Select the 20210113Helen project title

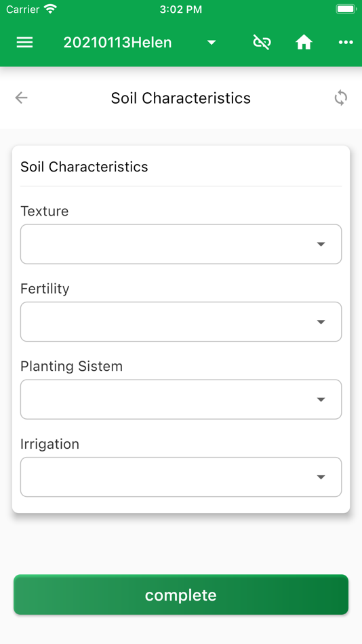click(x=117, y=42)
